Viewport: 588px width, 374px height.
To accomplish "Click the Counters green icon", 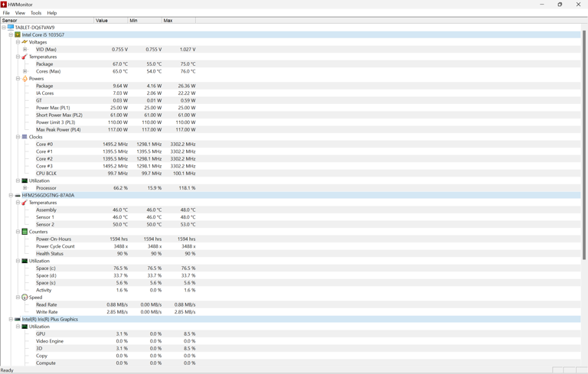I will click(24, 232).
